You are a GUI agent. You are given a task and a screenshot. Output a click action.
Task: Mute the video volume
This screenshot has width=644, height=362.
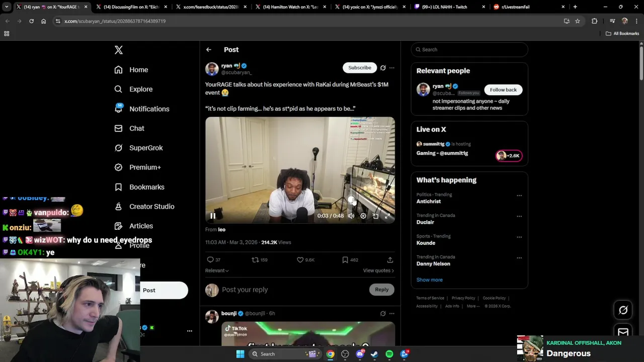pyautogui.click(x=351, y=216)
